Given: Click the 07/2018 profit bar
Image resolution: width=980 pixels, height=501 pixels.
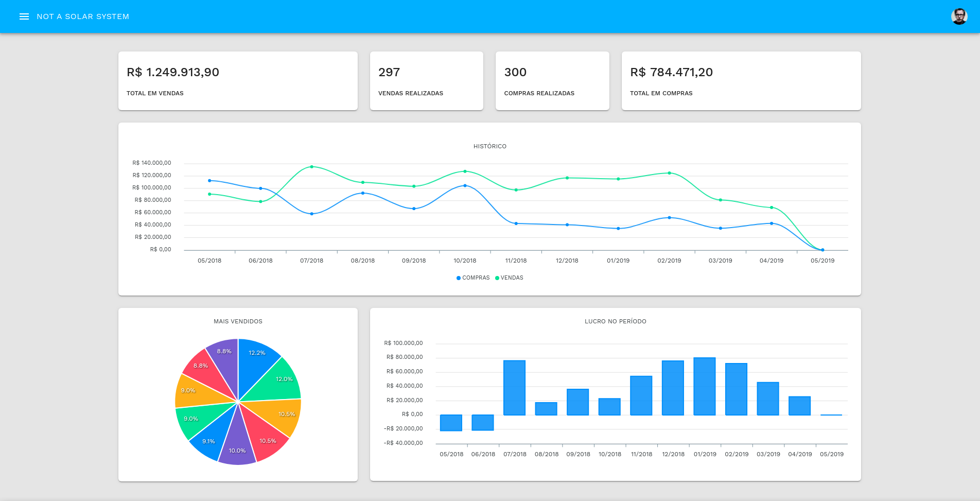Looking at the screenshot, I should [514, 388].
